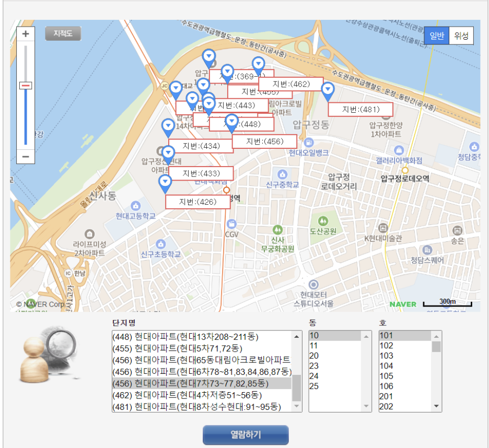This screenshot has width=489, height=448.
Task: Click the marker pin above 지번:(433)
Action: click(x=168, y=156)
